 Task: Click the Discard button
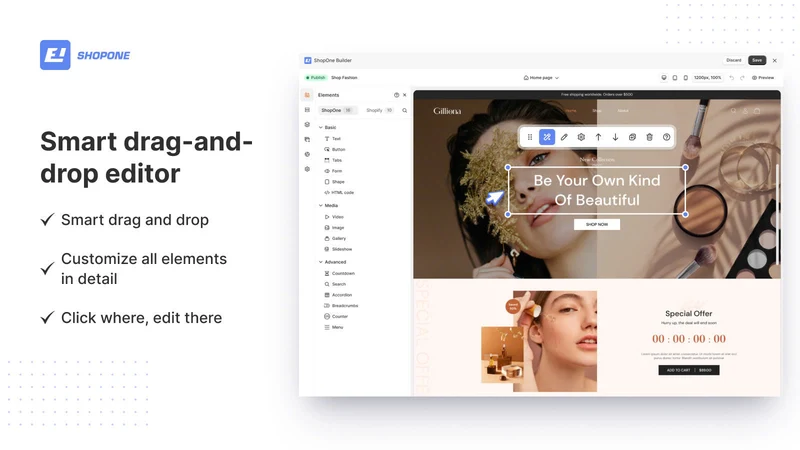pyautogui.click(x=734, y=60)
